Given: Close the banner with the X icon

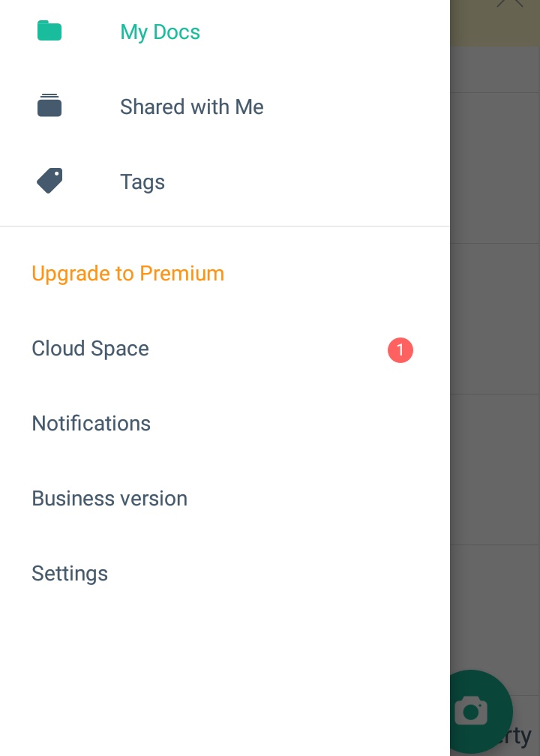Looking at the screenshot, I should [510, 4].
